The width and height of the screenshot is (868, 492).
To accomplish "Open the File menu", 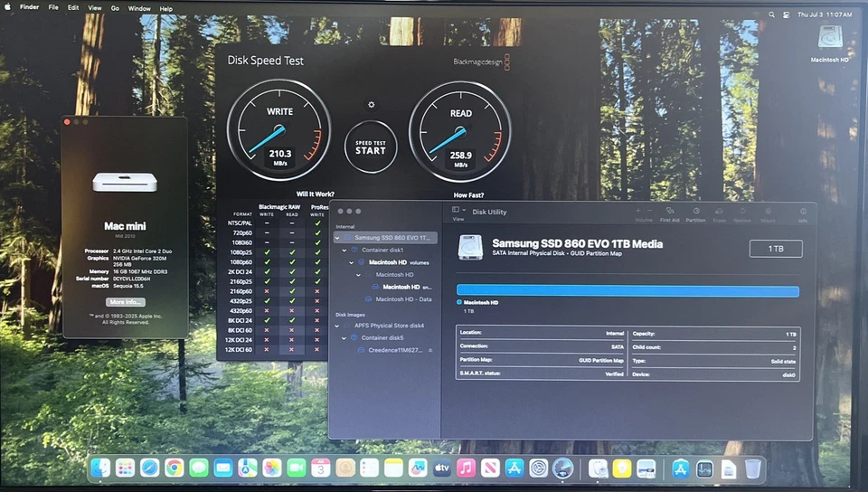I will point(53,8).
